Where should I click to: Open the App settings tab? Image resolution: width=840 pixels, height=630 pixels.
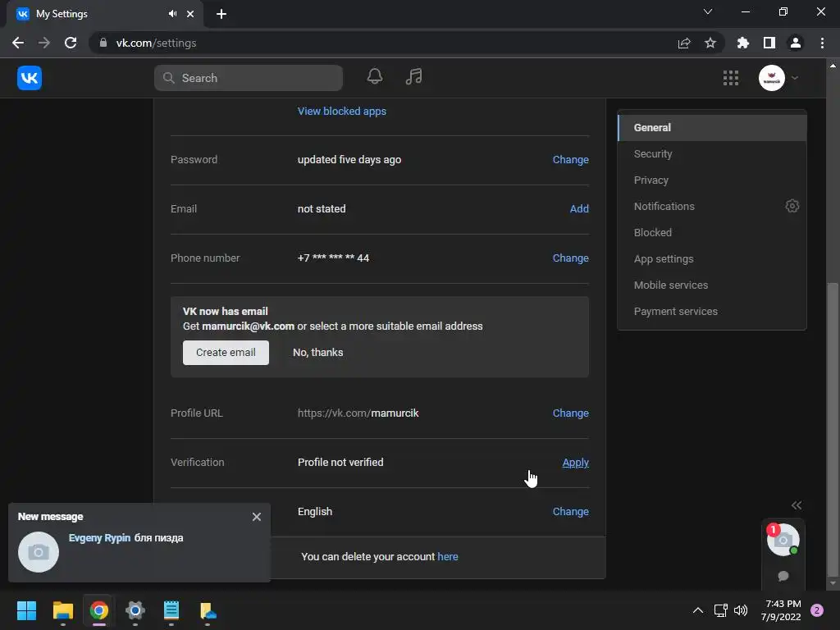712,258
